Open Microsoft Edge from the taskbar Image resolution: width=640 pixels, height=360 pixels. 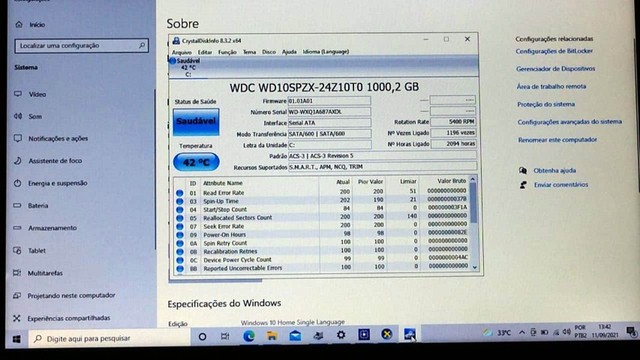tap(249, 336)
